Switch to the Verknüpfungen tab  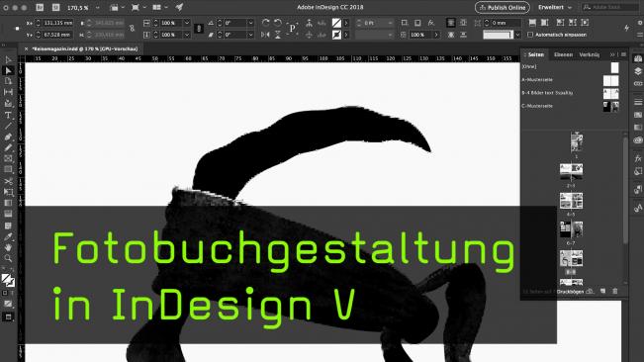pos(589,54)
